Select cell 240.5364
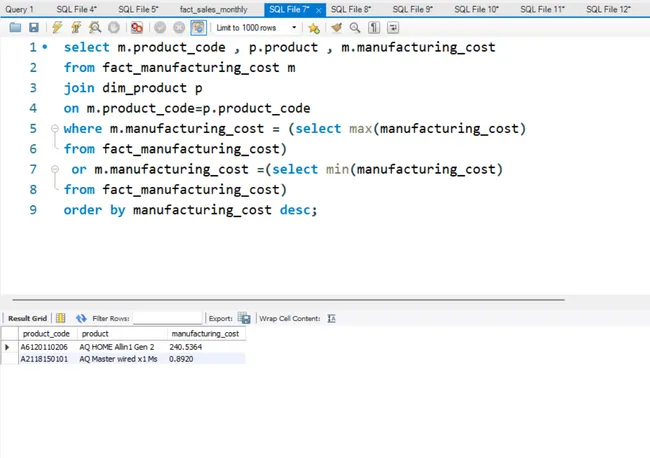 pos(206,347)
